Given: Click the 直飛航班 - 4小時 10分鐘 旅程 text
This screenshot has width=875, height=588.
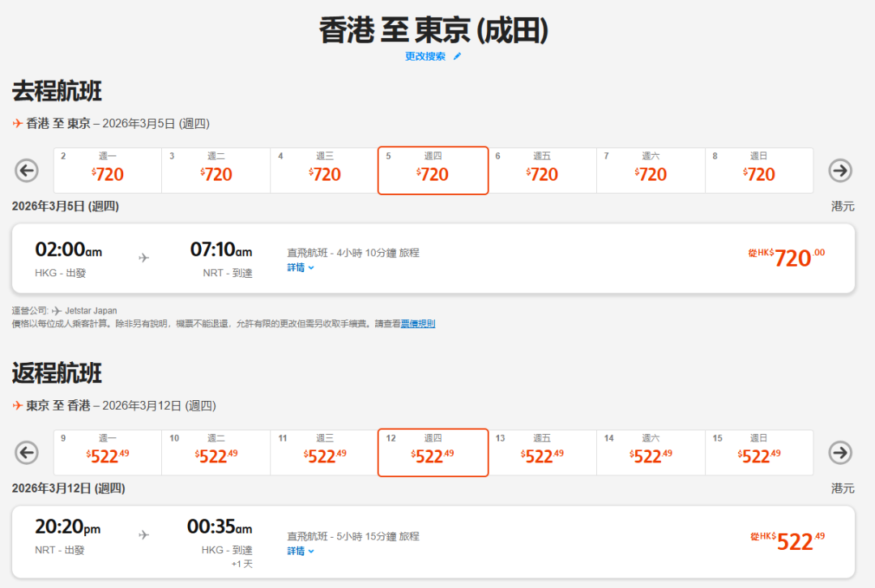Looking at the screenshot, I should point(353,253).
